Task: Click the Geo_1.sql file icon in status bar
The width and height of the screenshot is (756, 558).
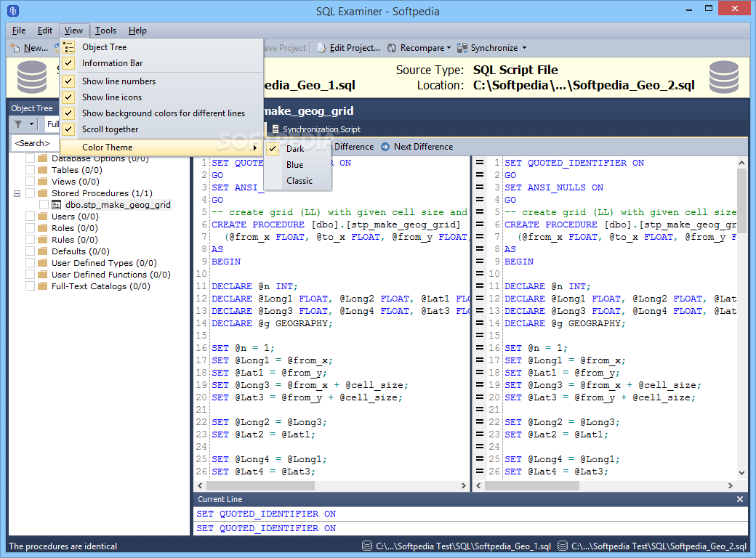Action: (367, 546)
